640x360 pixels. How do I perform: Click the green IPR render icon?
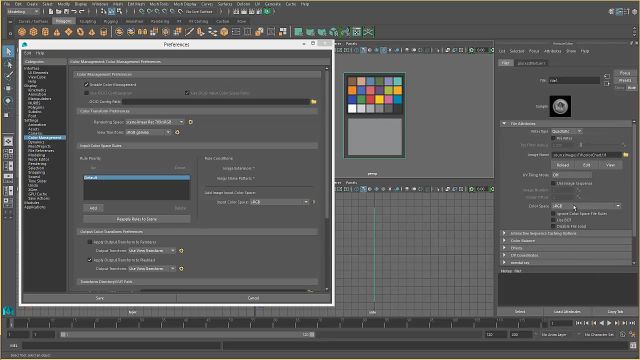267,12
